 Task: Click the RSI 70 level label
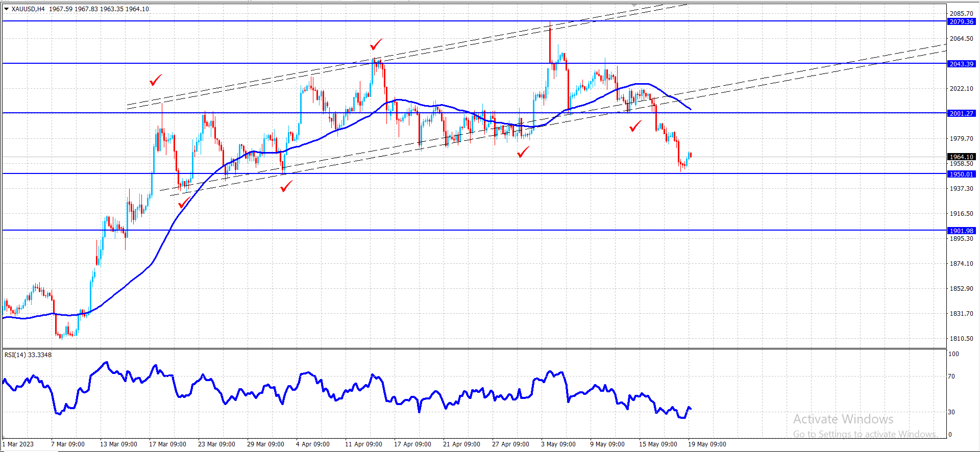coord(951,376)
